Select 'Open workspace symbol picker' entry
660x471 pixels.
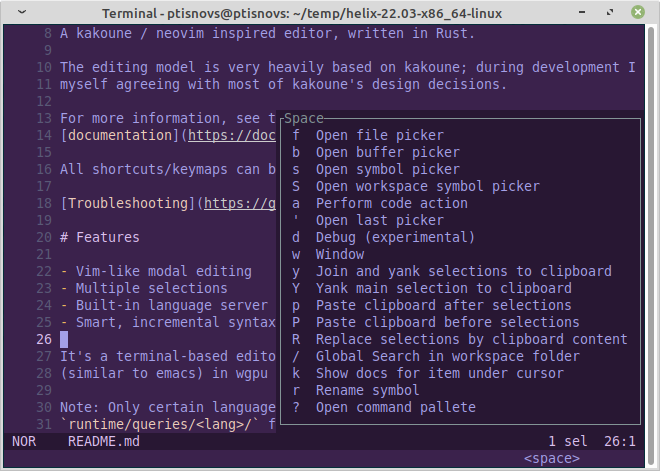pyautogui.click(x=415, y=186)
